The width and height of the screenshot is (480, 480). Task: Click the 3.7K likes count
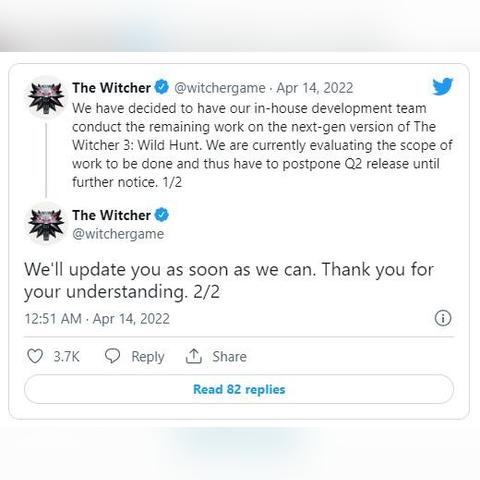click(x=66, y=356)
